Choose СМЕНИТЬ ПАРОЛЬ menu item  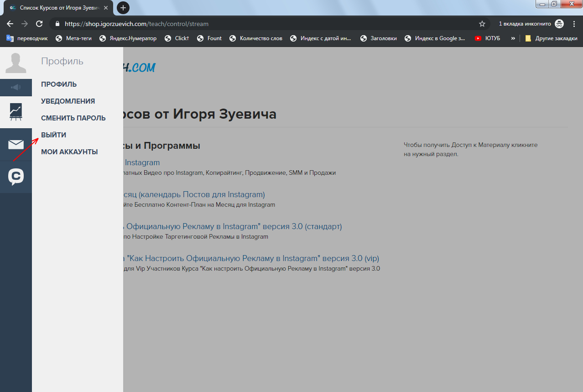(73, 118)
